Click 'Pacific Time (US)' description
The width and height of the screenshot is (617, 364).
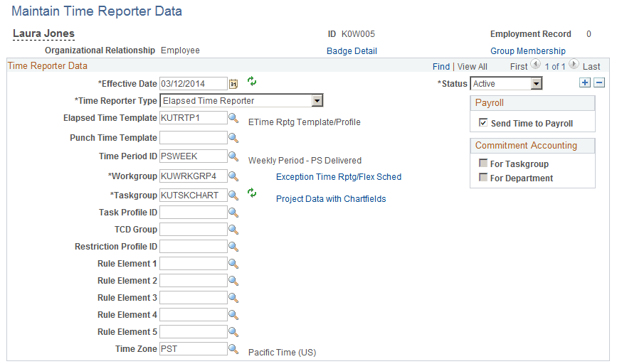click(282, 353)
